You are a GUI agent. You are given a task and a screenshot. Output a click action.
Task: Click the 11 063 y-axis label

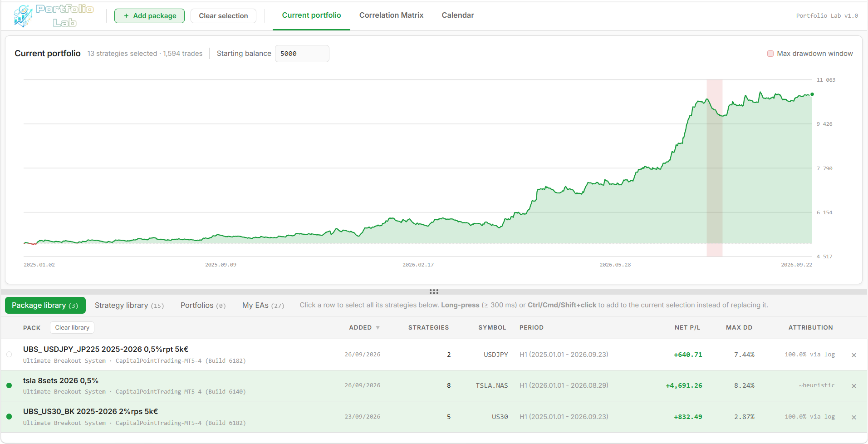[826, 80]
